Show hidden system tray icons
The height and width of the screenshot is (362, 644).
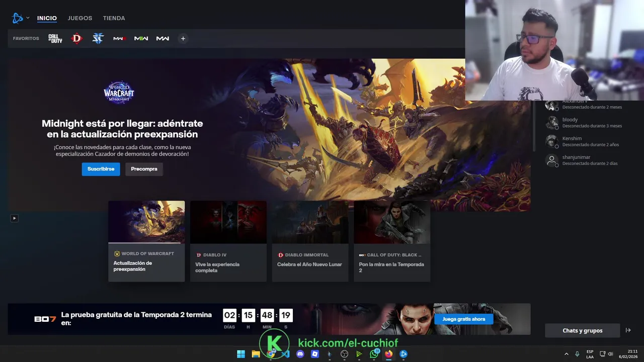click(566, 354)
